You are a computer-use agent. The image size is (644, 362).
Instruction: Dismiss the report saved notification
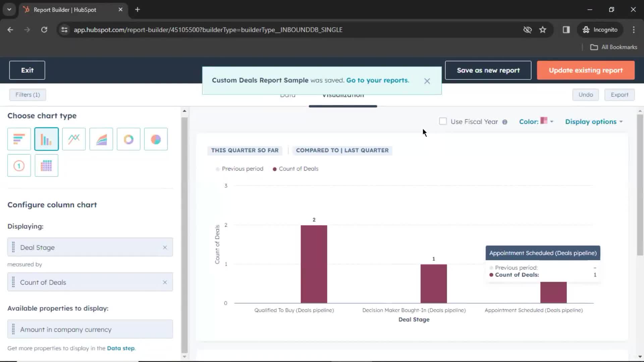pos(427,81)
